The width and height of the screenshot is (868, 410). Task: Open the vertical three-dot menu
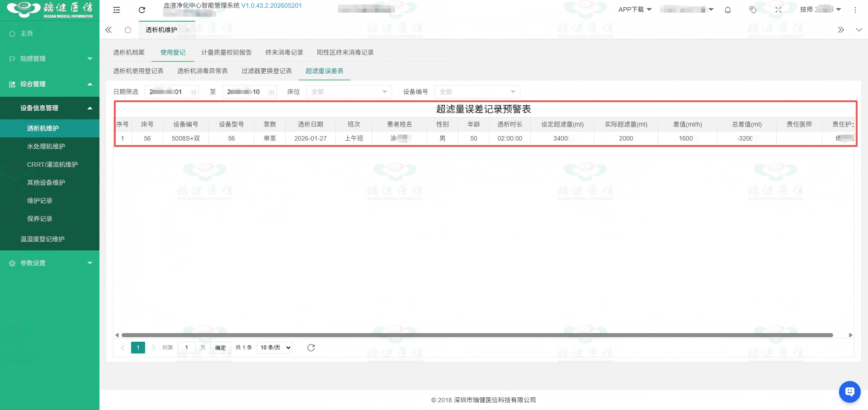(855, 10)
